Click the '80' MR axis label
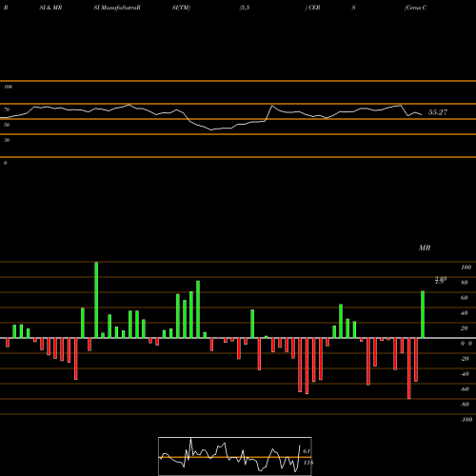Viewport: 476px width, 476px height. 465,283
